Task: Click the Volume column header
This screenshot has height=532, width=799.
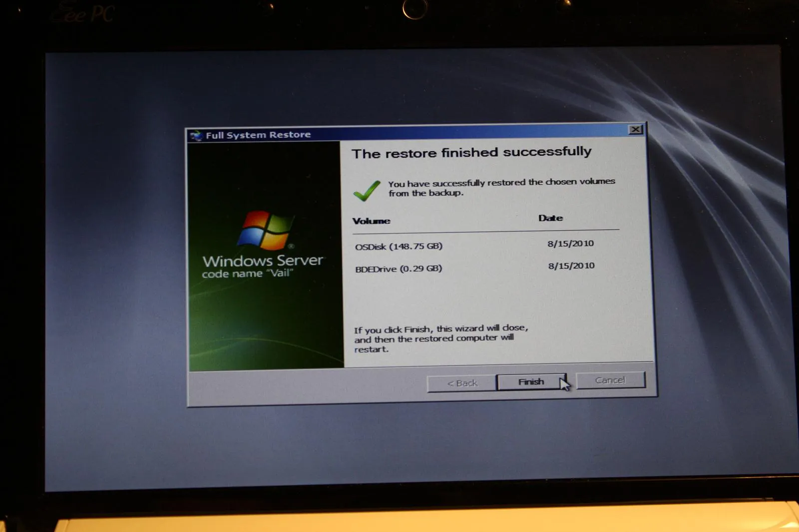Action: pyautogui.click(x=372, y=221)
